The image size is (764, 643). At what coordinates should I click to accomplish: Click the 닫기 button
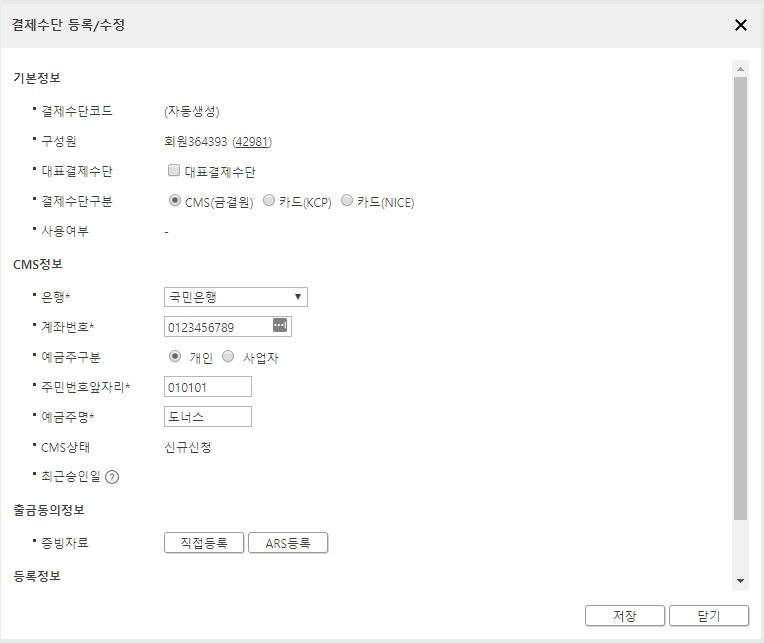tap(709, 616)
